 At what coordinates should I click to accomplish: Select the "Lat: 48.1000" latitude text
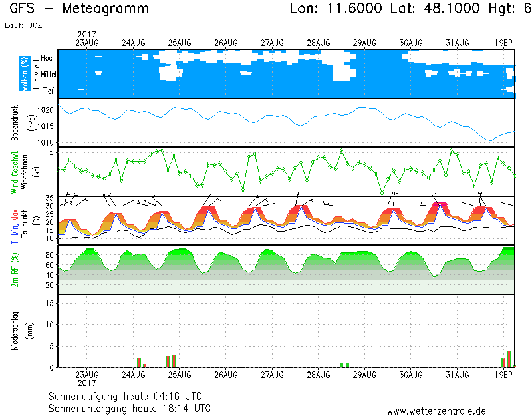pyautogui.click(x=435, y=9)
